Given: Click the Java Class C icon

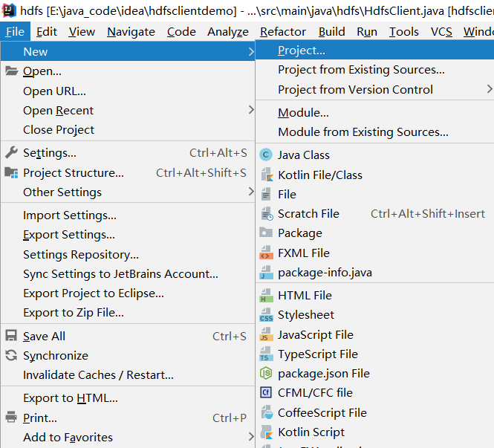Looking at the screenshot, I should 266,155.
